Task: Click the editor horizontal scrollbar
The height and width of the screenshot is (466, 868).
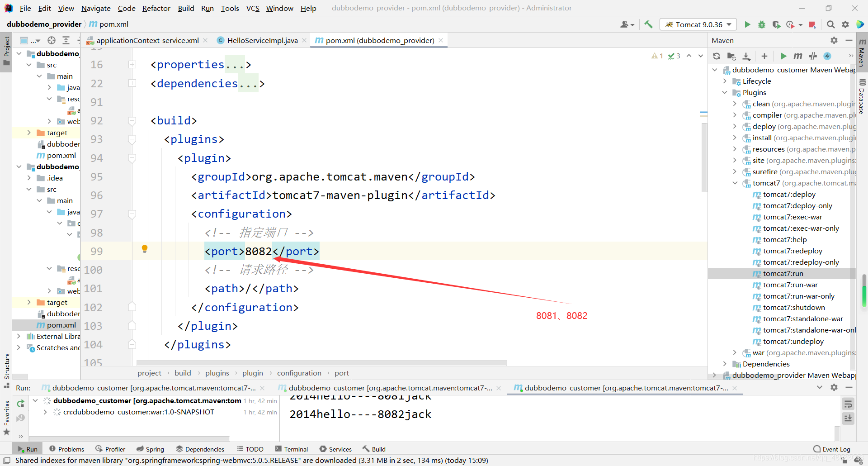Action: click(321, 362)
